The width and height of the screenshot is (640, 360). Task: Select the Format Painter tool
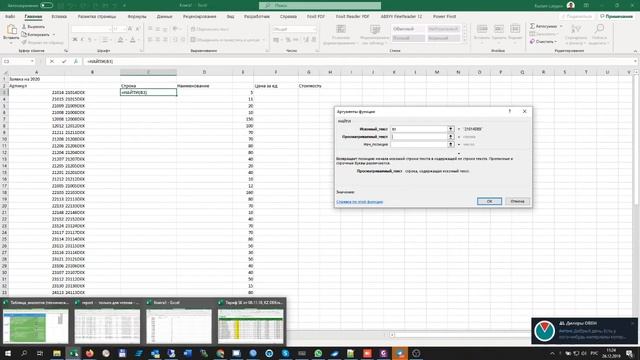(x=42, y=42)
